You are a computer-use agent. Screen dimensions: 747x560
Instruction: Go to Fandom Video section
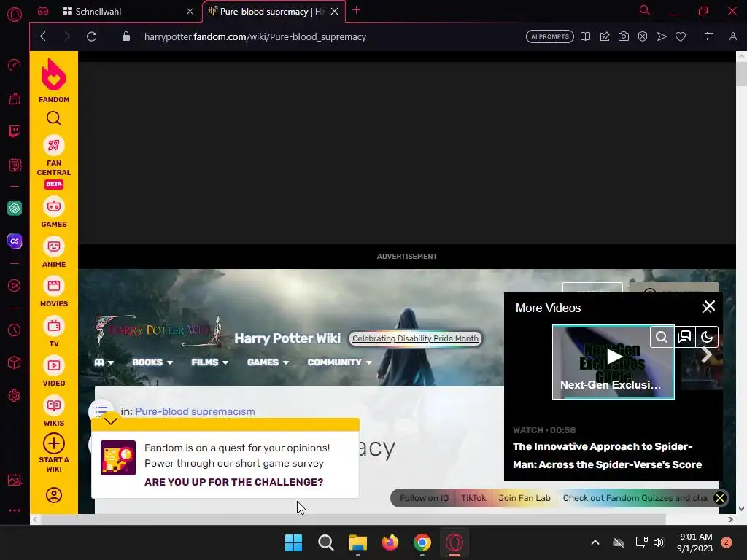(54, 371)
